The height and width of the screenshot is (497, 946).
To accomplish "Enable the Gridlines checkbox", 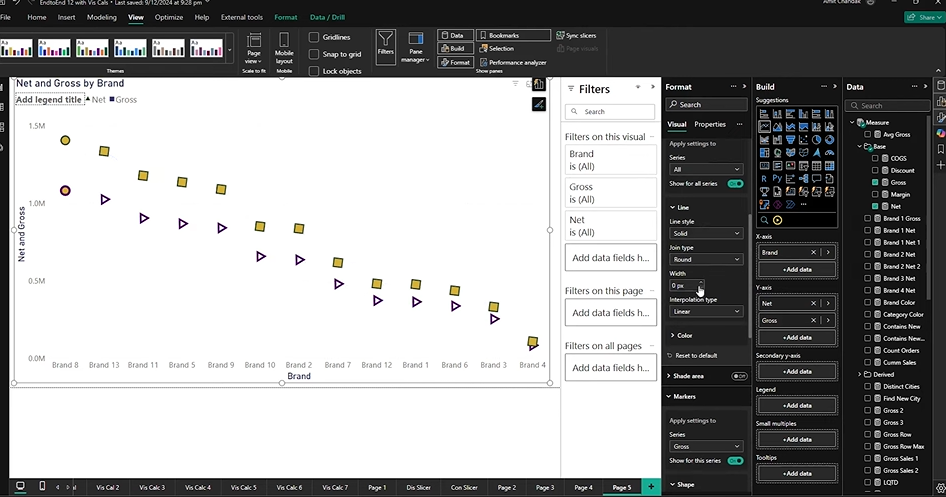I will pos(314,37).
